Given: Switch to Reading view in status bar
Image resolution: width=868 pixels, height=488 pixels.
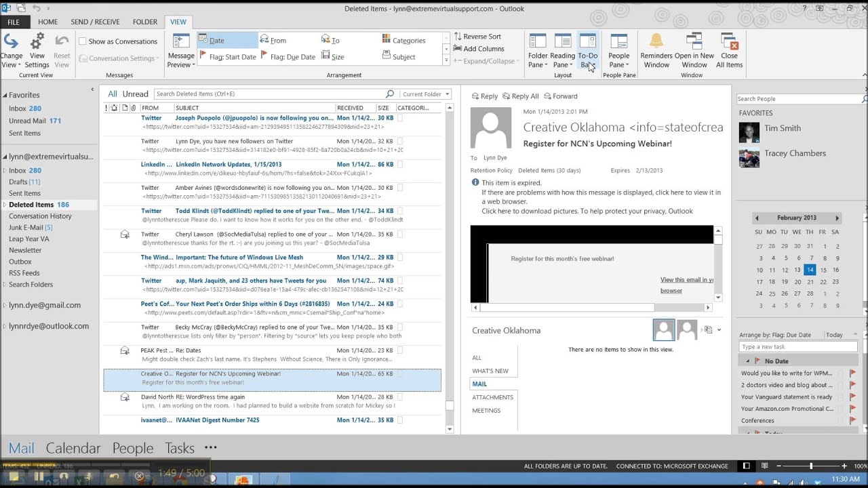Looking at the screenshot, I should coord(764,466).
